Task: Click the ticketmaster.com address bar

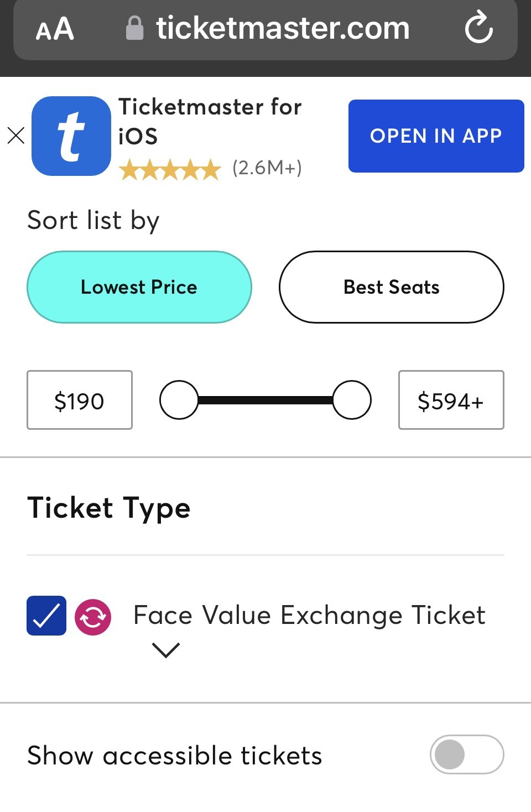Action: coord(282,29)
